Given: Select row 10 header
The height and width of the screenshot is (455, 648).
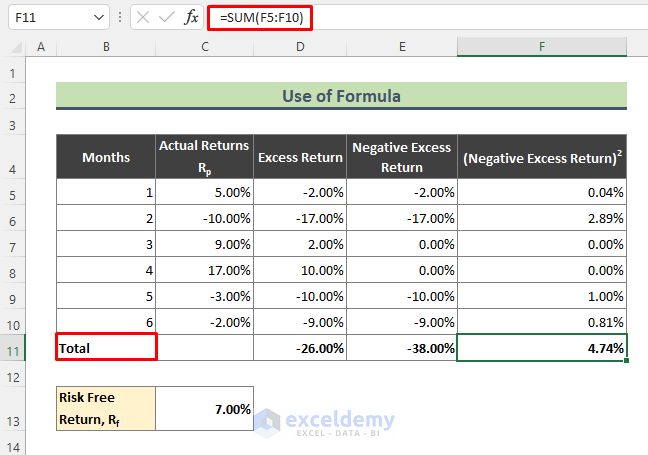Looking at the screenshot, I should tap(12, 322).
